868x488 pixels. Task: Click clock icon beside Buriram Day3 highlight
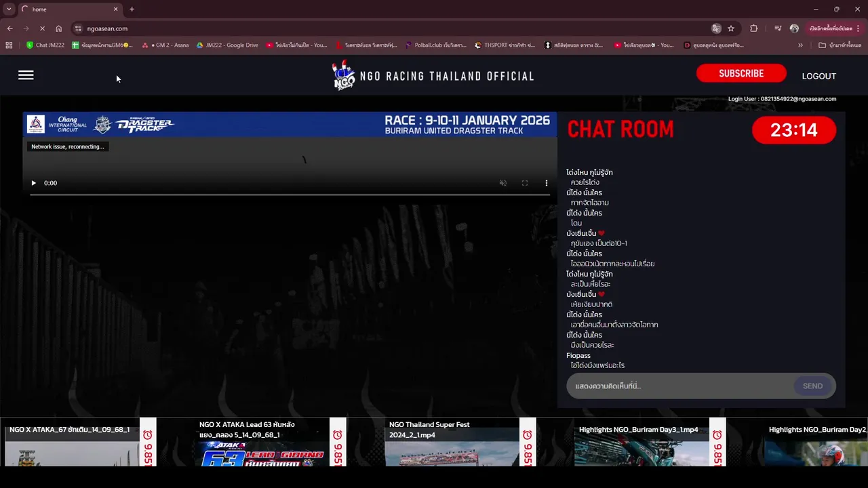coord(717,434)
